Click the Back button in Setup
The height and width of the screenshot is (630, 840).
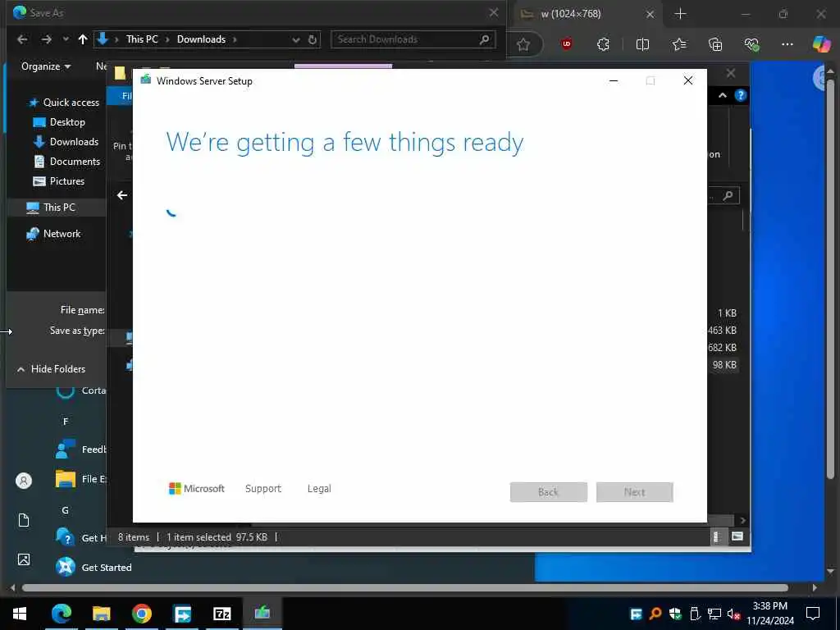pos(549,492)
